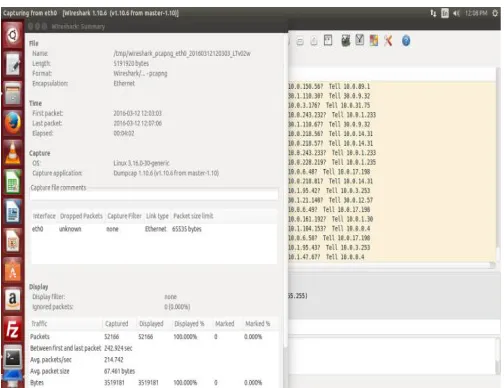Screen dimensions: 504x388
Task: Open Ubuntu Software Center icon
Action: point(13,270)
